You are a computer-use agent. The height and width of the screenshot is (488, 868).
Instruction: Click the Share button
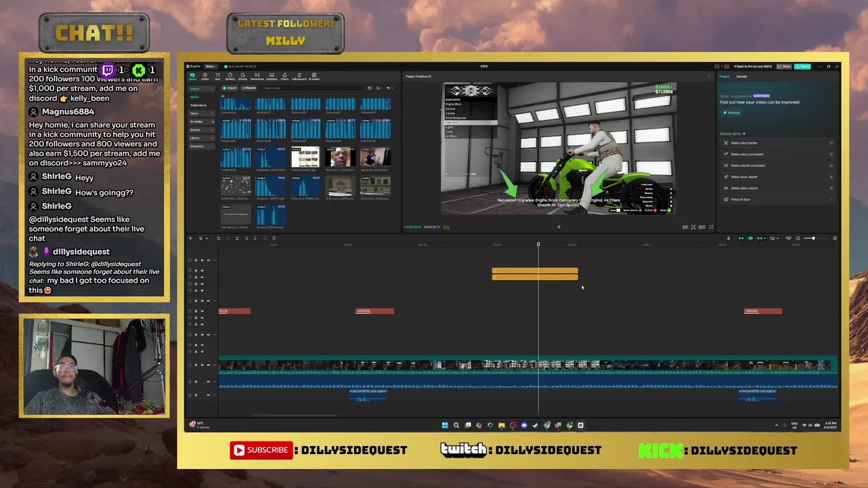pyautogui.click(x=784, y=66)
